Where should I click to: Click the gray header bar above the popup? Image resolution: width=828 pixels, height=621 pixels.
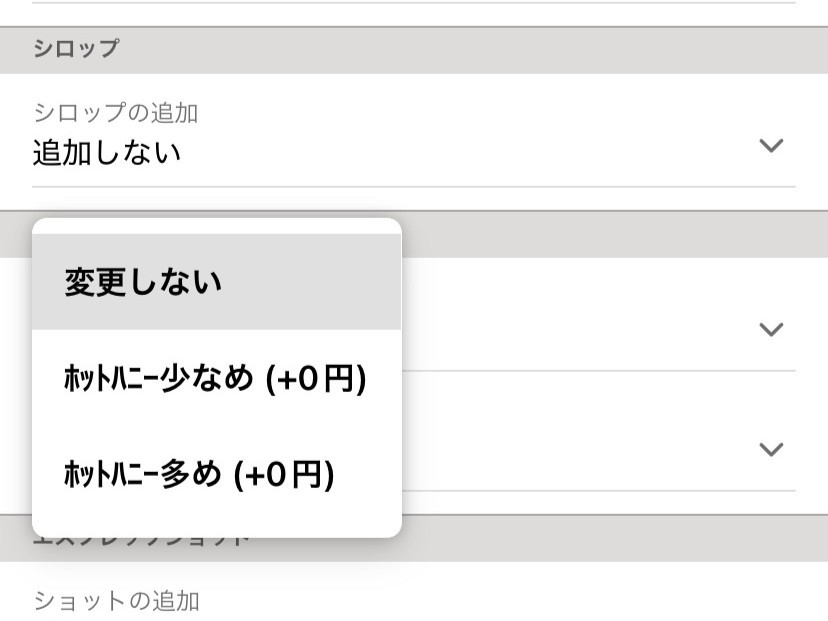(600, 234)
